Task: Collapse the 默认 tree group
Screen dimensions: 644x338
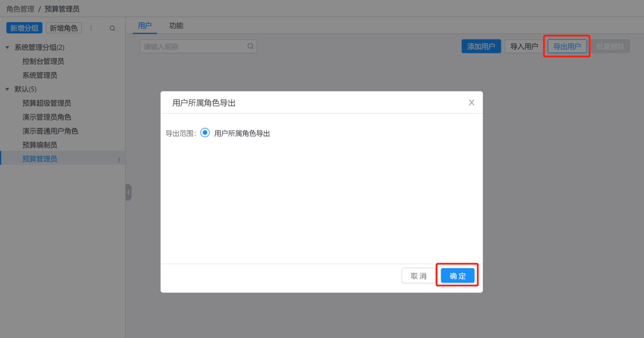Action: pyautogui.click(x=7, y=89)
